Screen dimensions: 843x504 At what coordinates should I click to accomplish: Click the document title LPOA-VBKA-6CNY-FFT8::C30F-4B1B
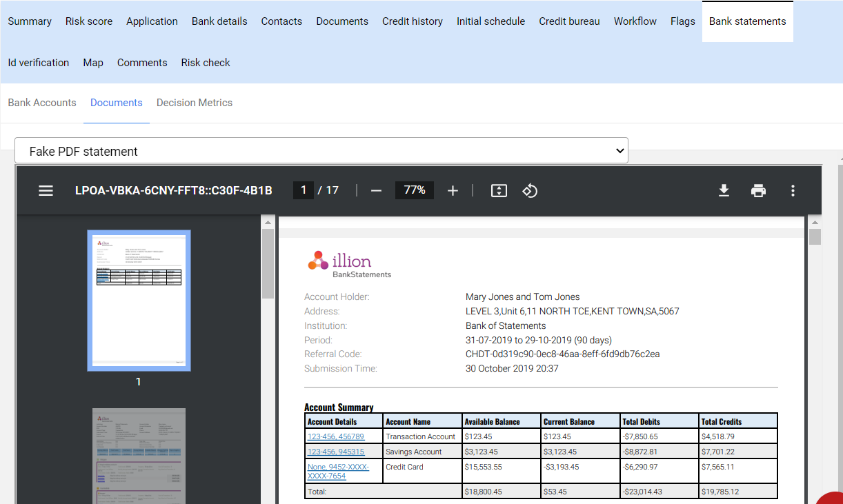(x=173, y=190)
